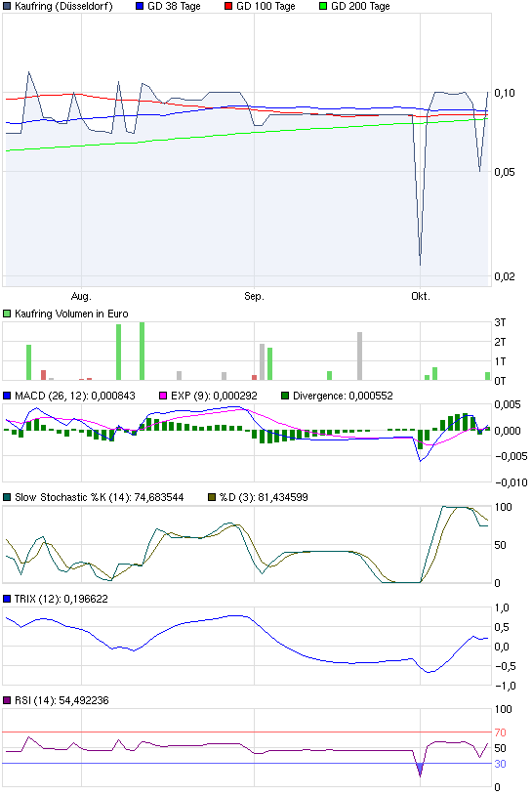Click the magenta EXP (9) legend swatch
This screenshot has width=532, height=795.
pyautogui.click(x=163, y=396)
